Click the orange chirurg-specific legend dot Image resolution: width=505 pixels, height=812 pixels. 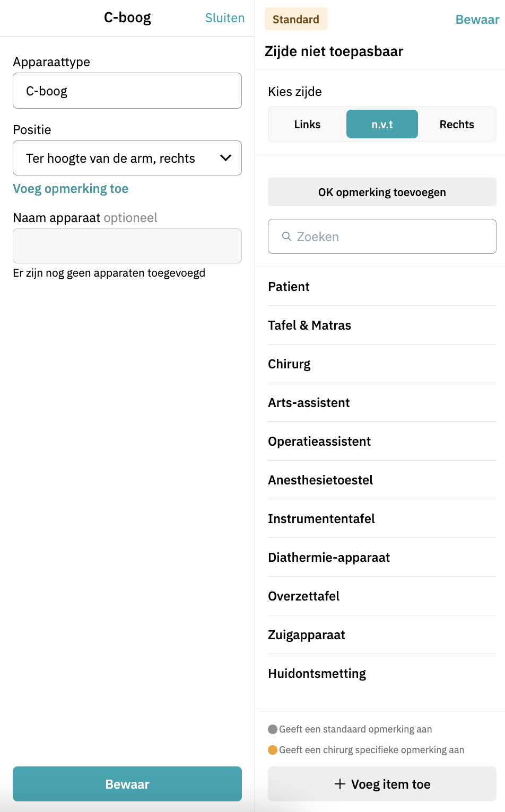tap(273, 750)
